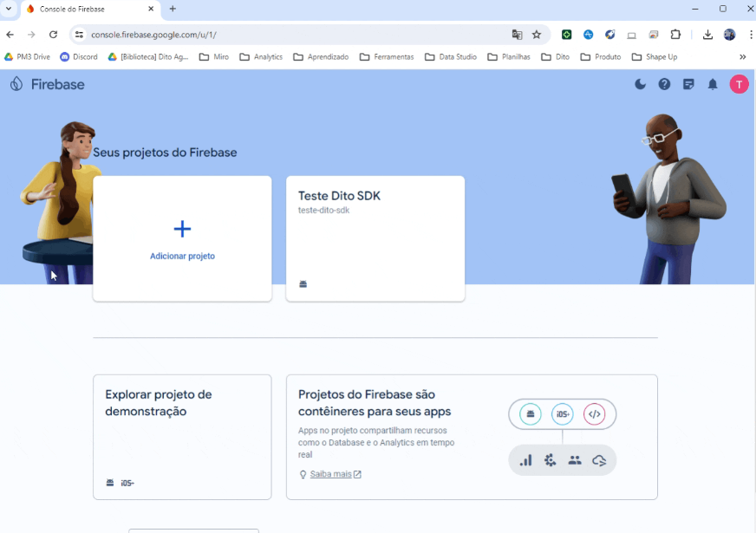This screenshot has height=533, width=756.
Task: Open the Teste Dito SDK project card
Action: (x=375, y=238)
